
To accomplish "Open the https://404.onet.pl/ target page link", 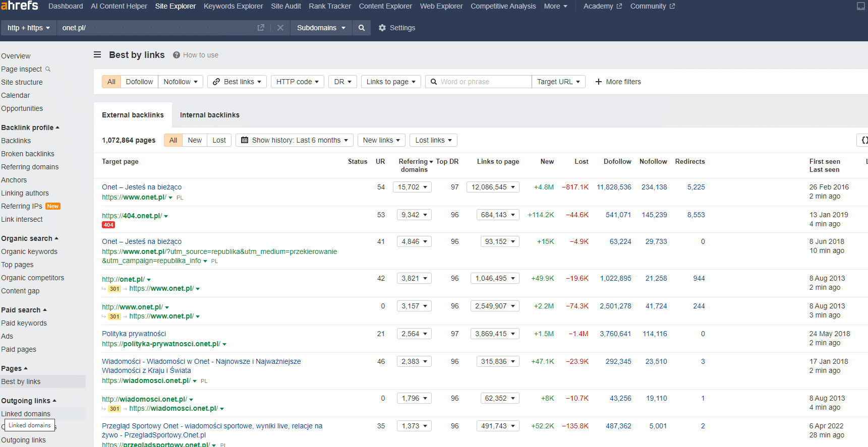I will pyautogui.click(x=132, y=216).
